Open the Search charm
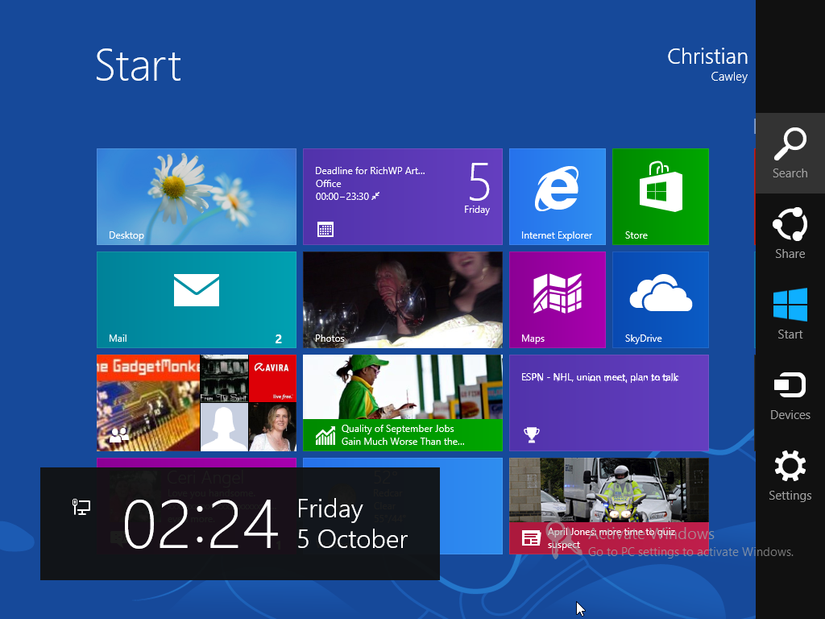 click(x=790, y=153)
